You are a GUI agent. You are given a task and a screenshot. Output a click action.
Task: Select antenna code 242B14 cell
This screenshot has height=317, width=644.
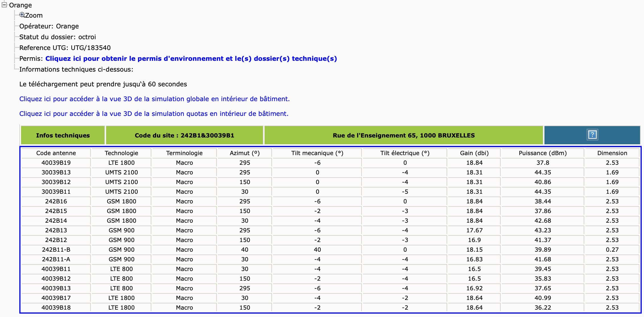point(56,221)
